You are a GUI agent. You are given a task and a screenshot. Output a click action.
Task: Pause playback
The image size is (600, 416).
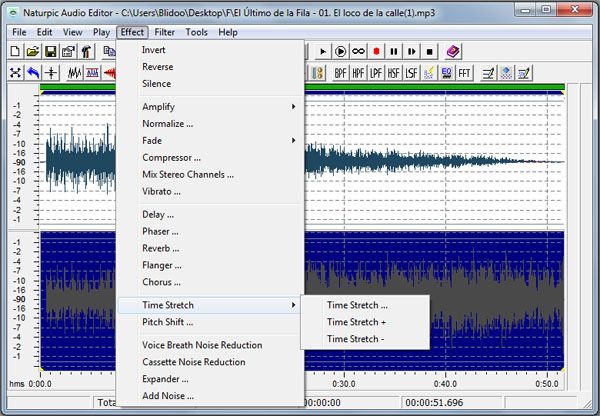click(394, 51)
